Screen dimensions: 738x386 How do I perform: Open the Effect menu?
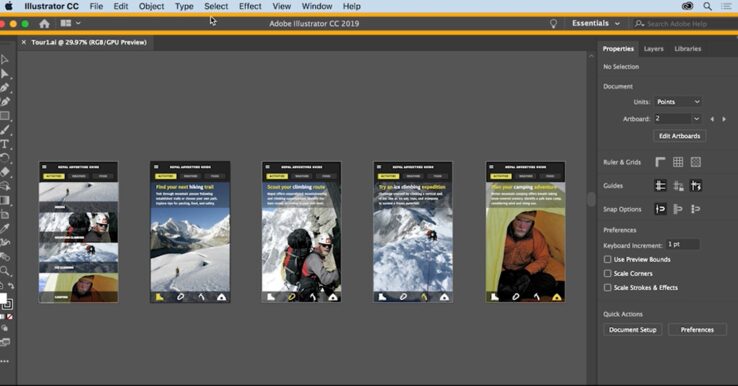pyautogui.click(x=250, y=6)
